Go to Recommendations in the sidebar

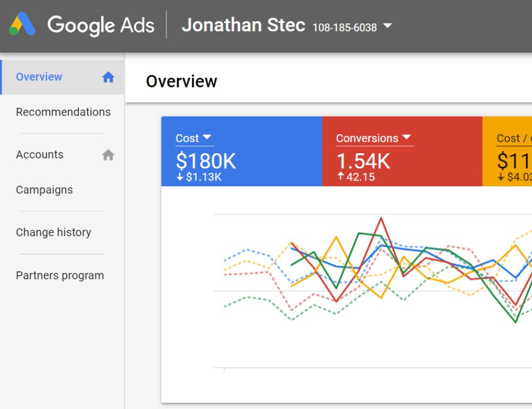pyautogui.click(x=63, y=112)
